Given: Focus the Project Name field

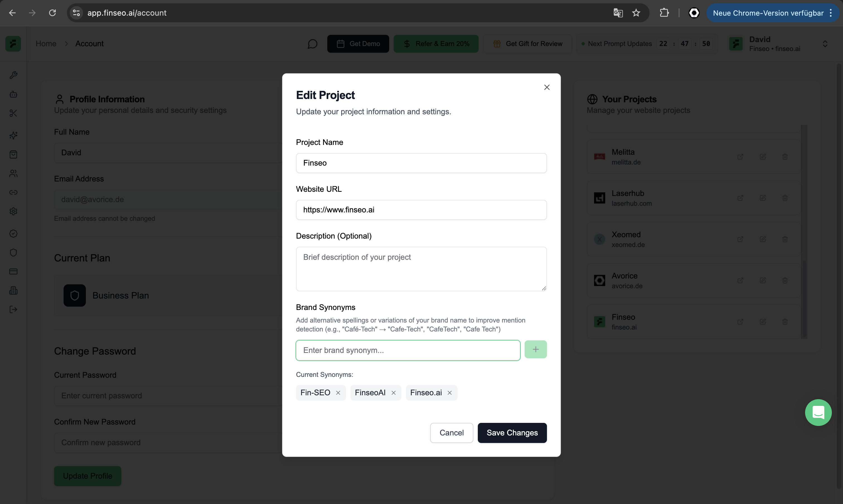Looking at the screenshot, I should [x=421, y=163].
